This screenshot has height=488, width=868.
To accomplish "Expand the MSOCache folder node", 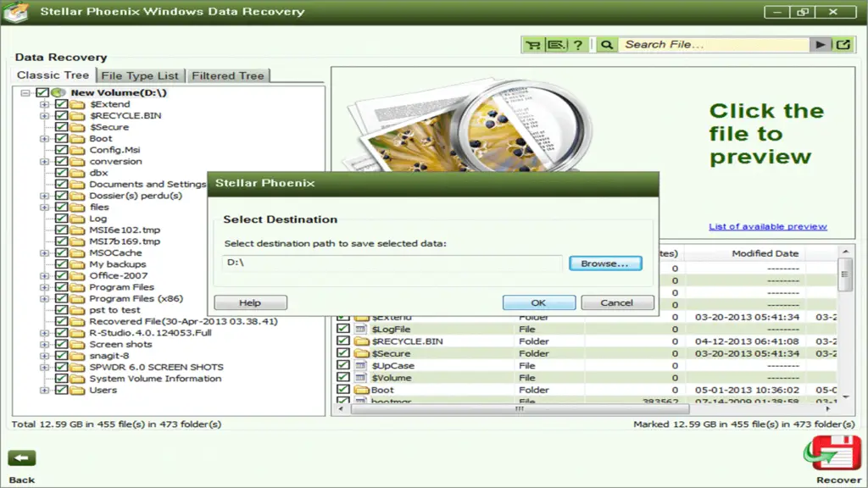I will 44,252.
